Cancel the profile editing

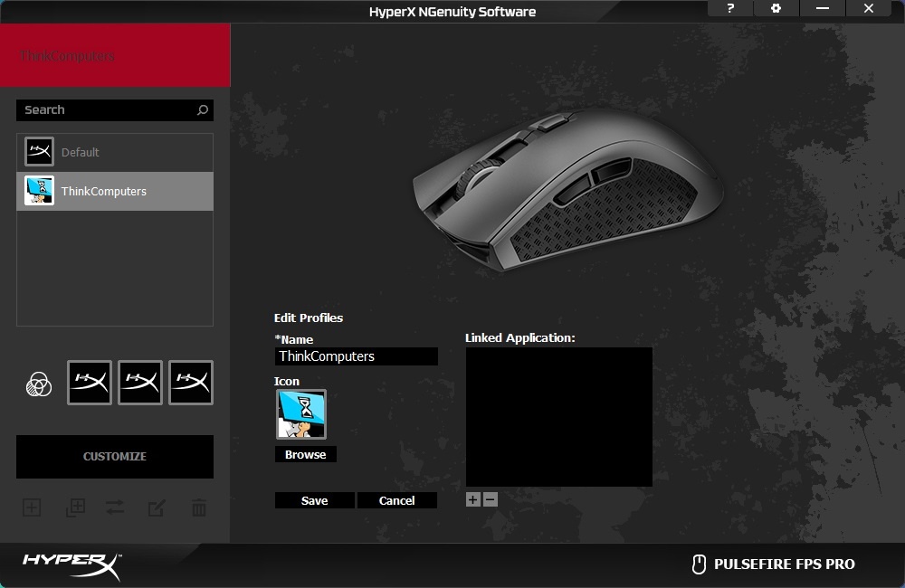[397, 500]
